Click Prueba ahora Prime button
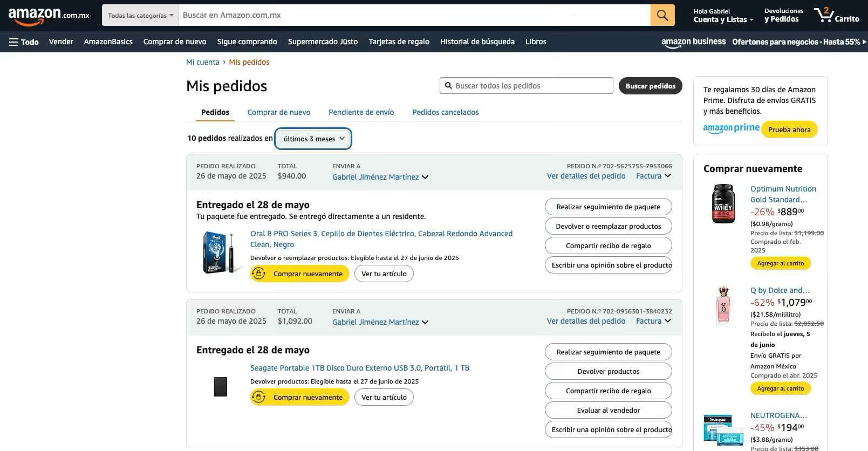The height and width of the screenshot is (451, 868). [x=789, y=129]
